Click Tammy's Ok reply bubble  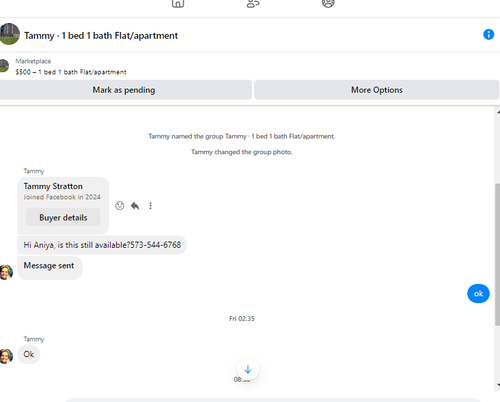[x=29, y=354]
